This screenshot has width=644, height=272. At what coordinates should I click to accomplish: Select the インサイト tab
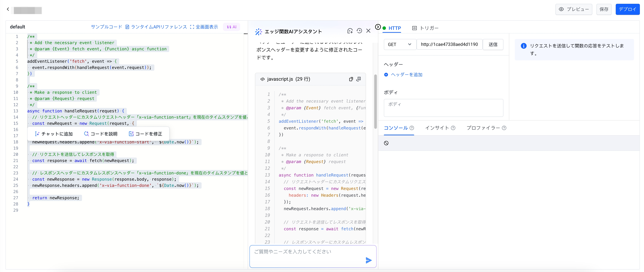coord(437,128)
